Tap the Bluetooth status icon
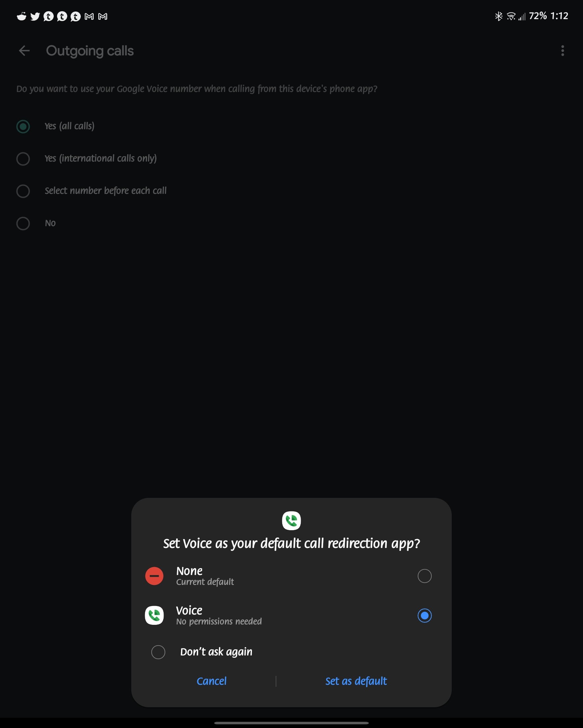Viewport: 583px width, 728px height. tap(499, 16)
